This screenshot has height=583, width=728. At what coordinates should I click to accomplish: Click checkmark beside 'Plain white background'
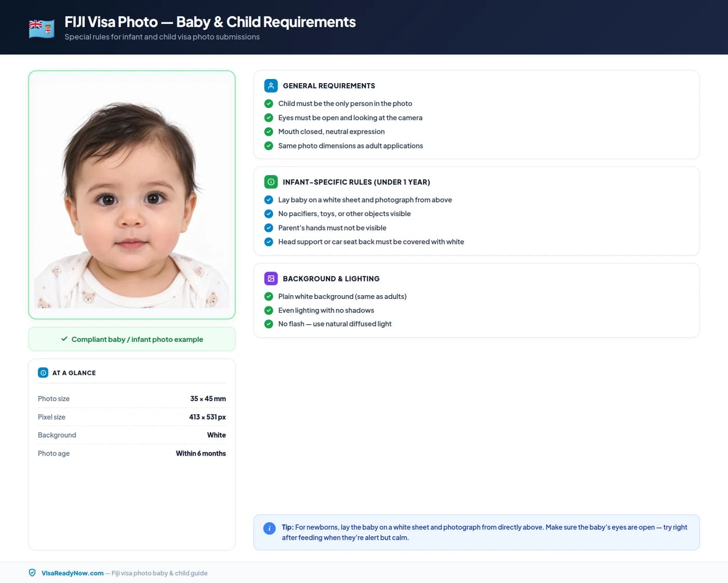(268, 296)
